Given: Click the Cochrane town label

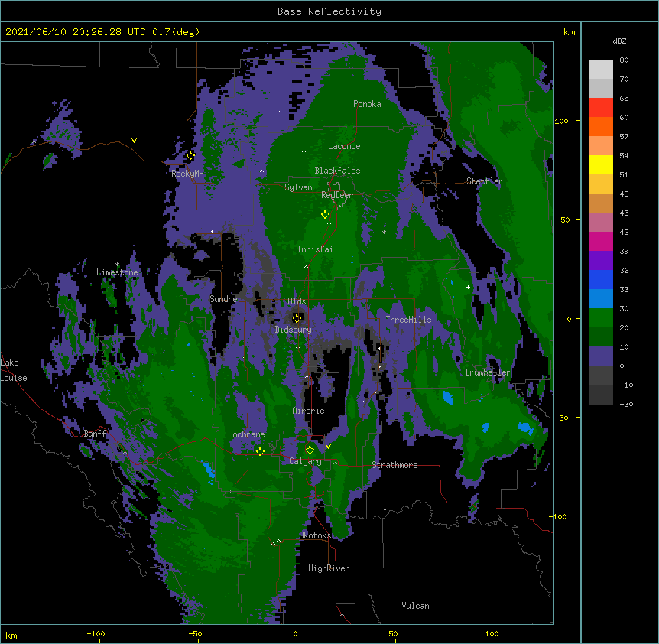Looking at the screenshot, I should (246, 434).
